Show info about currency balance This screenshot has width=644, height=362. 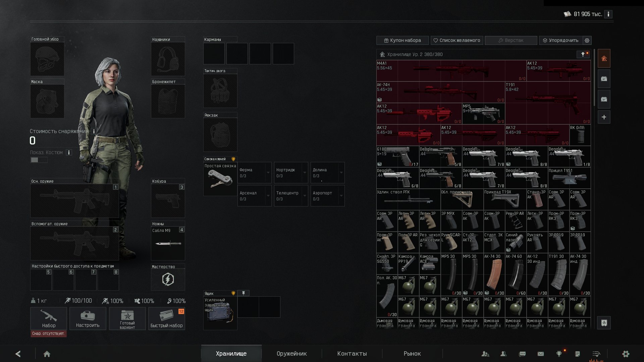608,14
